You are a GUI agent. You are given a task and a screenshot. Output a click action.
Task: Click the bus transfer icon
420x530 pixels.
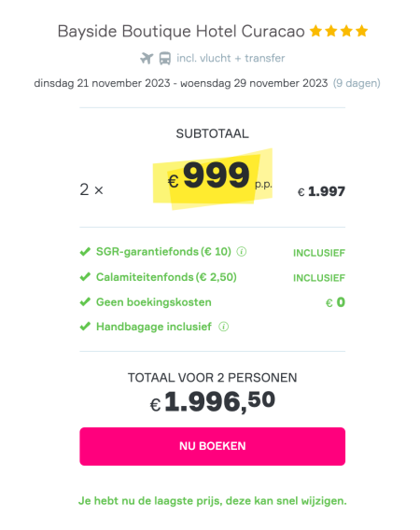pos(165,58)
